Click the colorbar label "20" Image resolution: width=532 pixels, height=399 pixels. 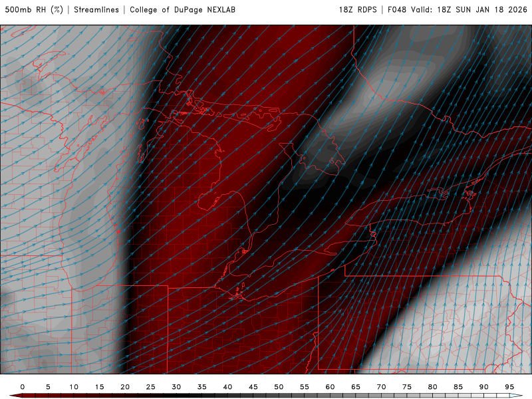pyautogui.click(x=125, y=387)
